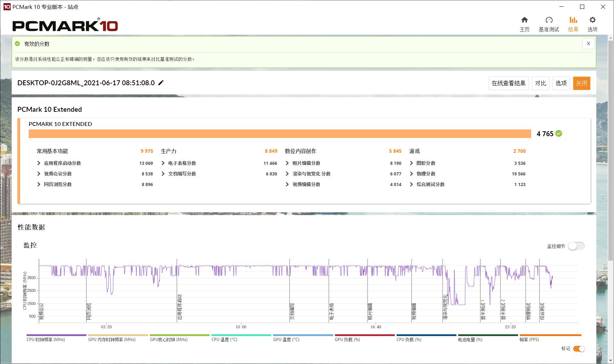Click the 性能数据 section heading

(31, 227)
